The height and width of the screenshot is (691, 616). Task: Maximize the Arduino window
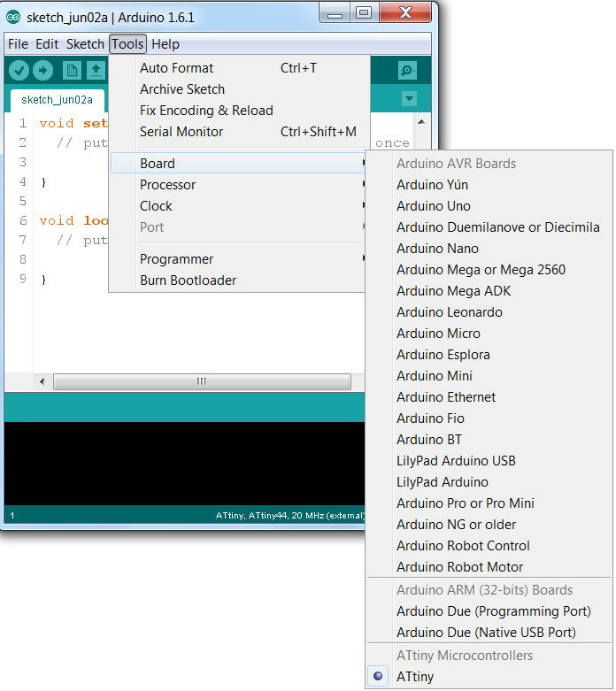coord(364,13)
